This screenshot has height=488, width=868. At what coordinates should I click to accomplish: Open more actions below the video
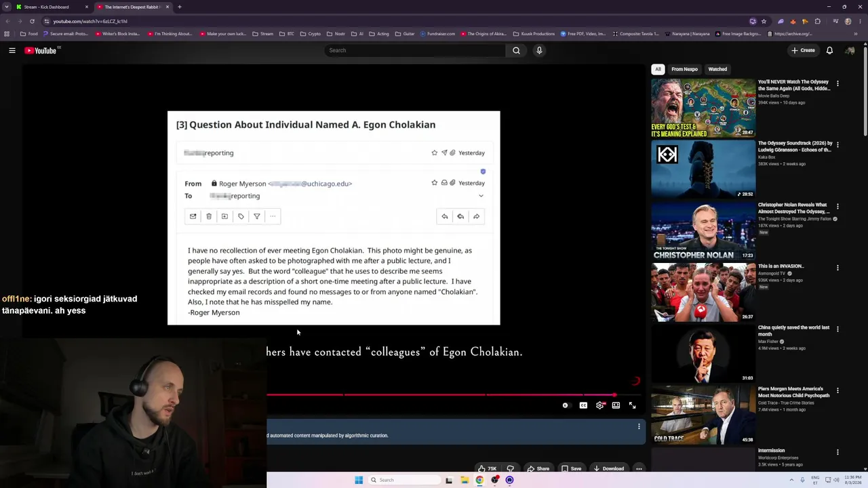coord(639,468)
